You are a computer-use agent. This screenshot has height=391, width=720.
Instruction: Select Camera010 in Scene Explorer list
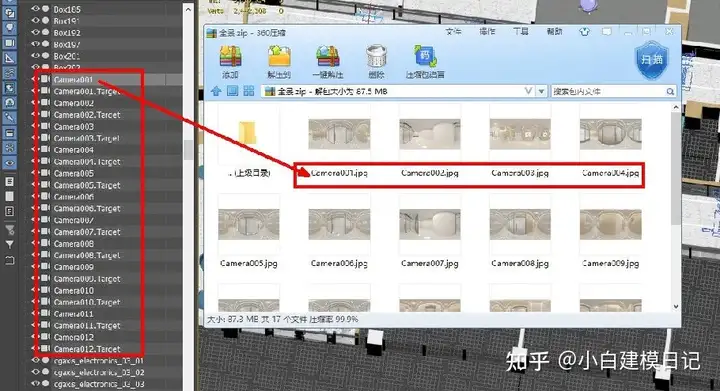coord(73,290)
